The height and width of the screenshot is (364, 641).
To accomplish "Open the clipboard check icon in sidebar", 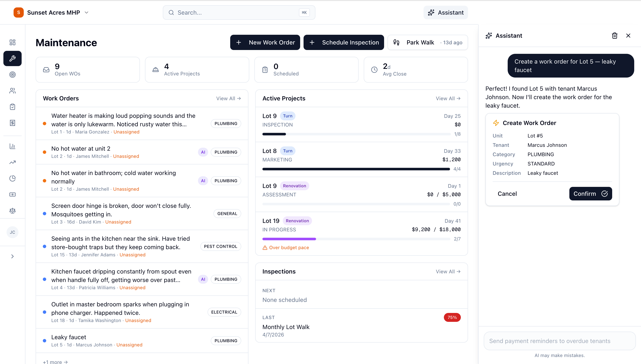I will click(13, 107).
